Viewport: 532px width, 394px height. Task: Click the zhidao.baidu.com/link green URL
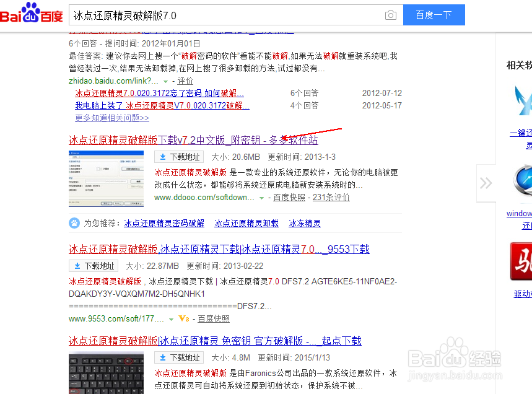point(113,81)
